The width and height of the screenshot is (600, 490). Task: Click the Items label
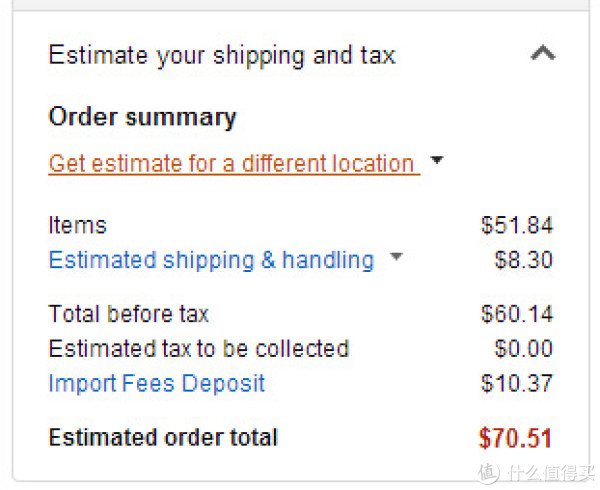coord(77,225)
